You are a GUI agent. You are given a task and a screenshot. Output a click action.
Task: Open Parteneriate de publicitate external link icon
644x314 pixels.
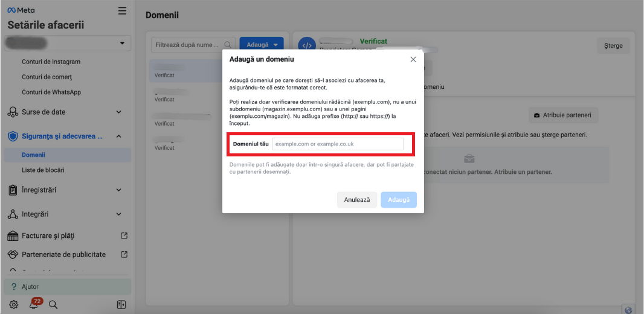[x=124, y=254]
